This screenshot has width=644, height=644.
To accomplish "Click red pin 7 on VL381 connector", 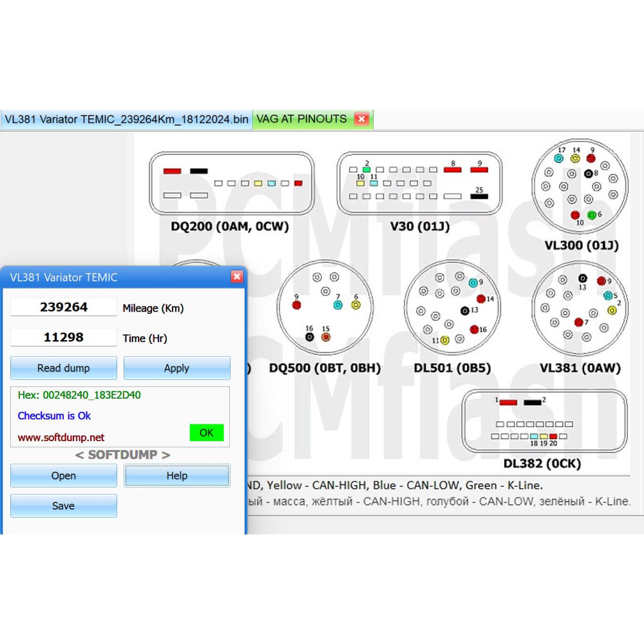I will tap(579, 322).
